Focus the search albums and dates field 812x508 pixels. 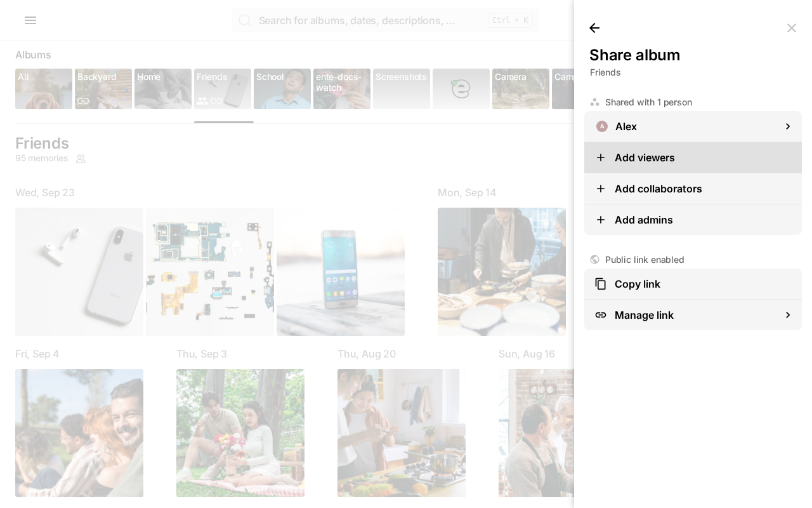[x=385, y=20]
